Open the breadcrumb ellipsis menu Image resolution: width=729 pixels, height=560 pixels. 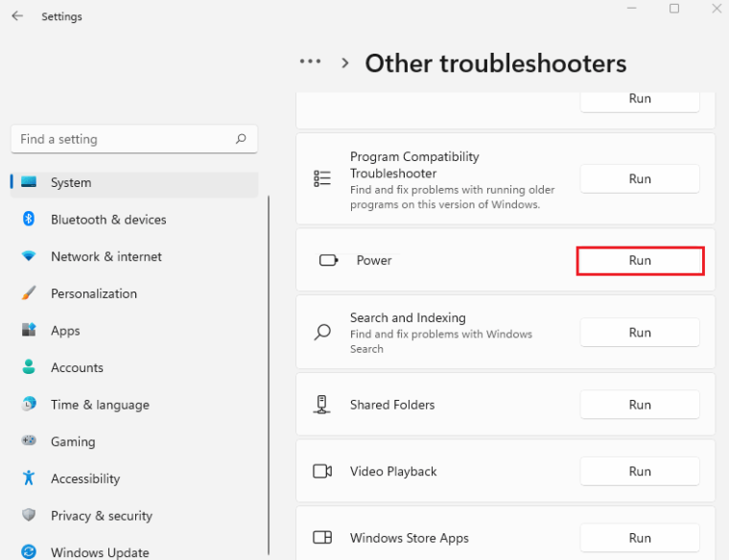[310, 61]
